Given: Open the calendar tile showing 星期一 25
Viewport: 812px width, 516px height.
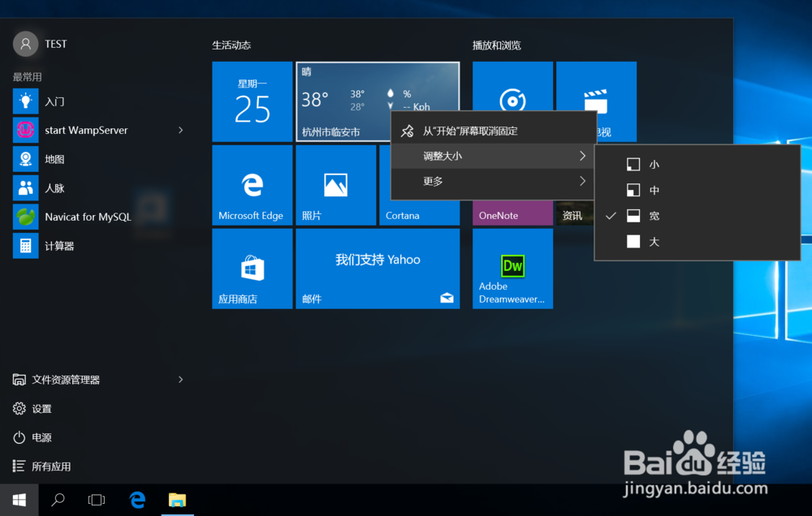Looking at the screenshot, I should tap(253, 101).
